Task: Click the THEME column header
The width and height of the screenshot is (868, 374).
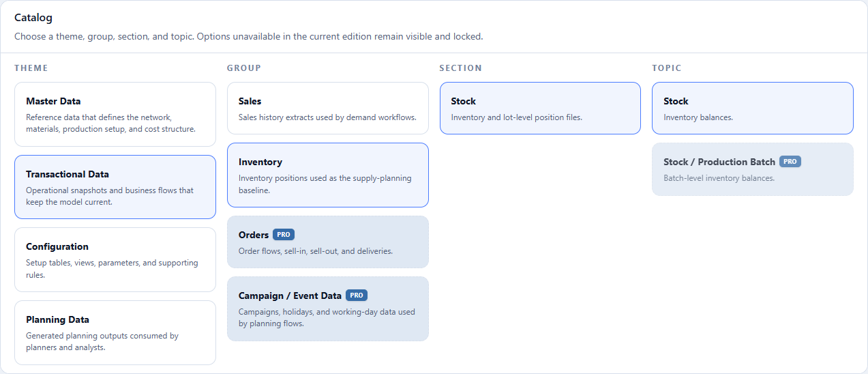Action: (31, 68)
